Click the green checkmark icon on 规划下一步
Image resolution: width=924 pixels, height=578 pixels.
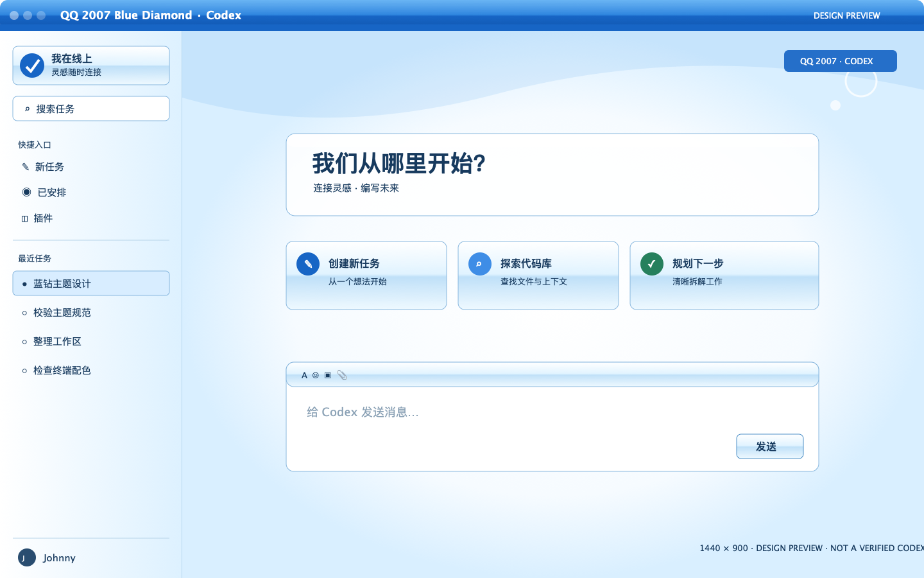tap(652, 264)
